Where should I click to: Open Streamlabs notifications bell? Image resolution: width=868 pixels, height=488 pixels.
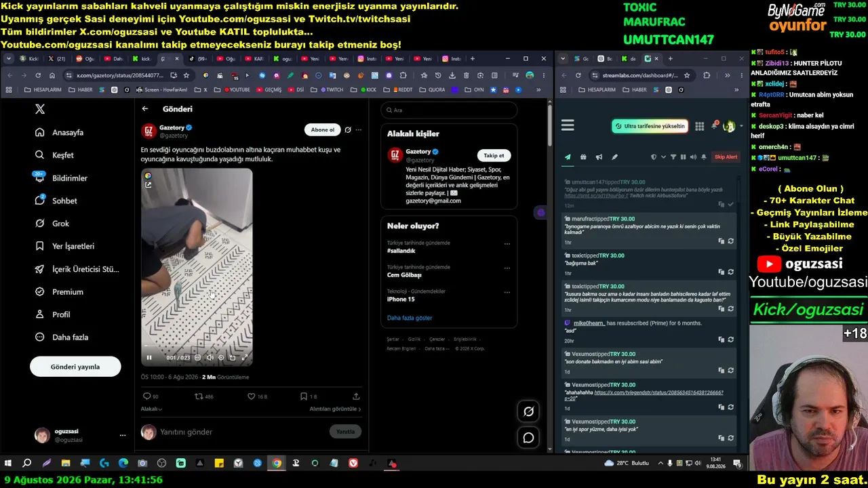coord(714,125)
